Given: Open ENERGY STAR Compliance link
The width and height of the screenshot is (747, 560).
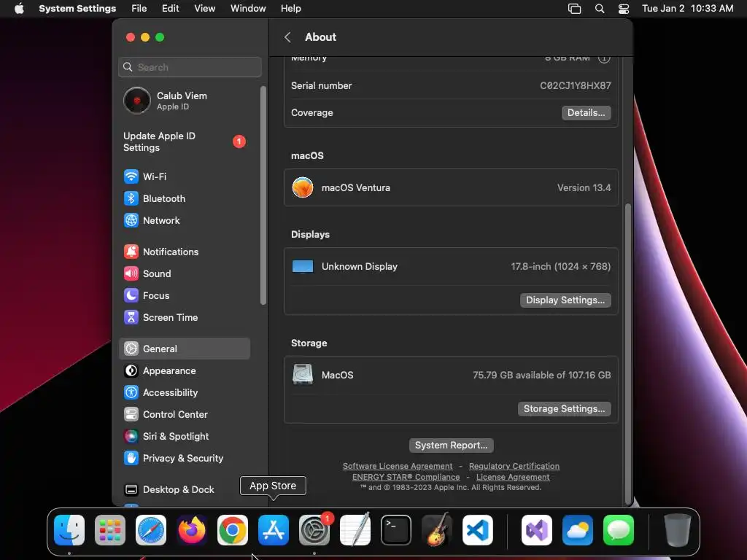Looking at the screenshot, I should tap(406, 477).
